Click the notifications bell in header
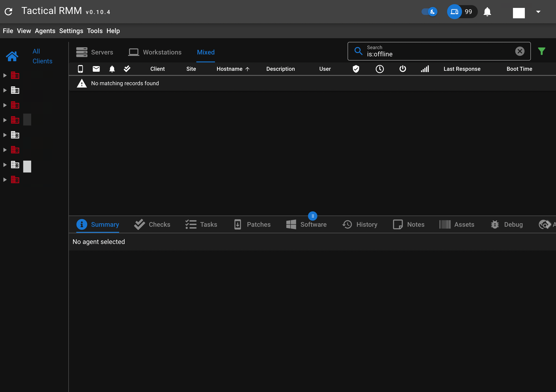Screen dimensions: 556x392 point(487,12)
